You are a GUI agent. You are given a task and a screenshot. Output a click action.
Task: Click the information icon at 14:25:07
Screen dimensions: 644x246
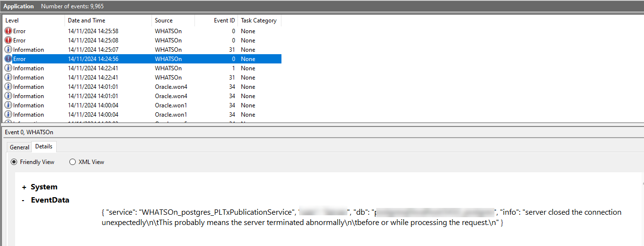point(8,50)
